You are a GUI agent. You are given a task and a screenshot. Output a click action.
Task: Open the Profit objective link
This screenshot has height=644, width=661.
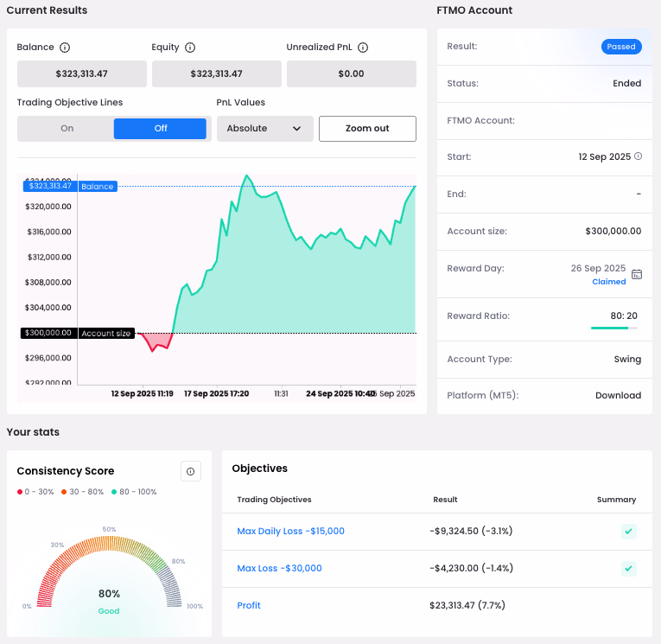click(249, 605)
